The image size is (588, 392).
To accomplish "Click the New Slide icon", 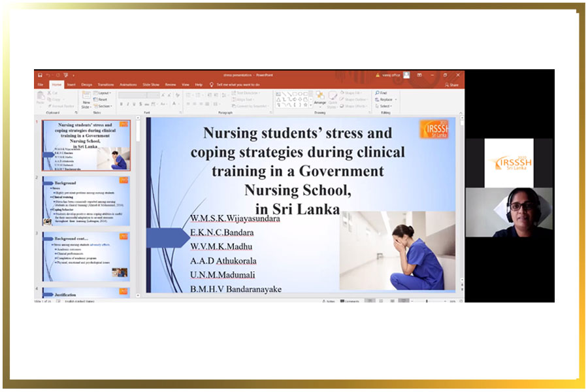I will point(86,99).
